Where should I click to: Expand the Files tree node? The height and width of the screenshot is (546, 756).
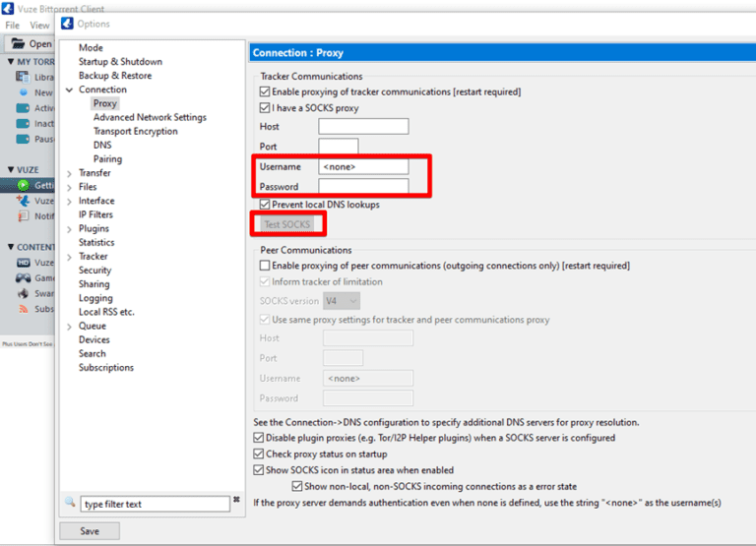pos(70,187)
